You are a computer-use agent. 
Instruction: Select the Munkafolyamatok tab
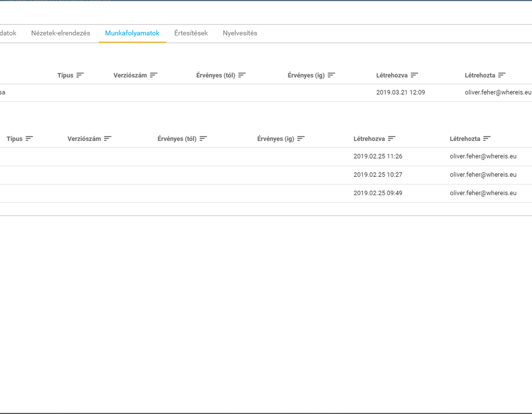coord(132,33)
